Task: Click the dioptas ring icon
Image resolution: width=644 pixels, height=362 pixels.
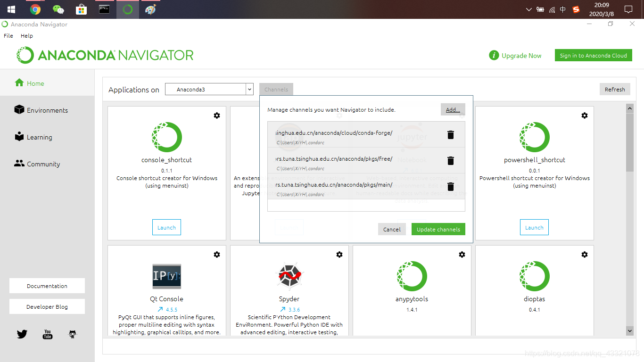Action: (535, 276)
